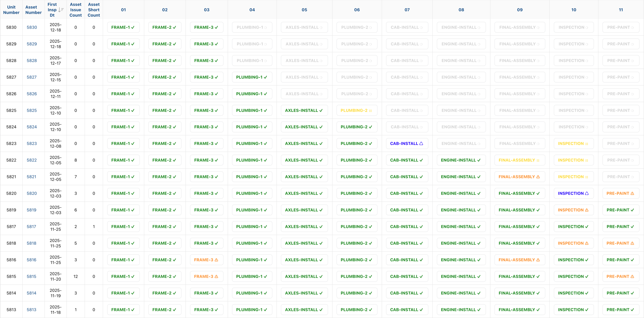Click warning icon on FRAME-3 for unit 5816
Image resolution: width=644 pixels, height=318 pixels.
point(216,260)
